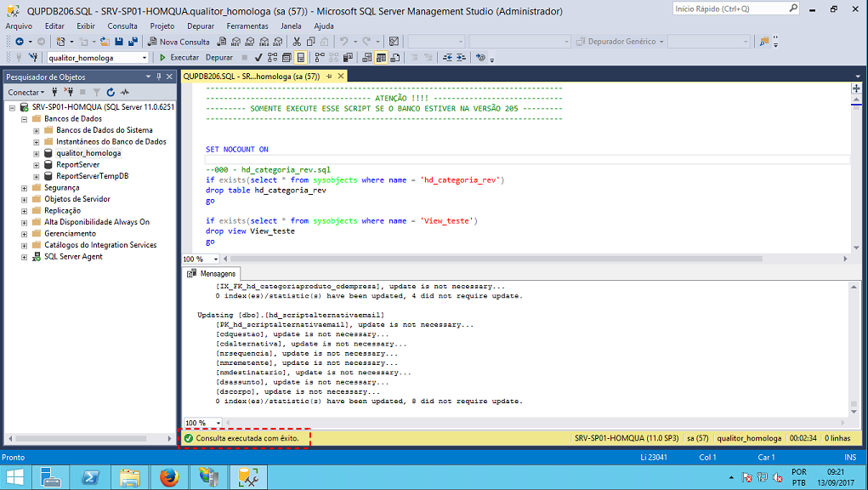This screenshot has width=868, height=490.
Task: Click the navigate Back arrow icon
Action: click(x=20, y=42)
